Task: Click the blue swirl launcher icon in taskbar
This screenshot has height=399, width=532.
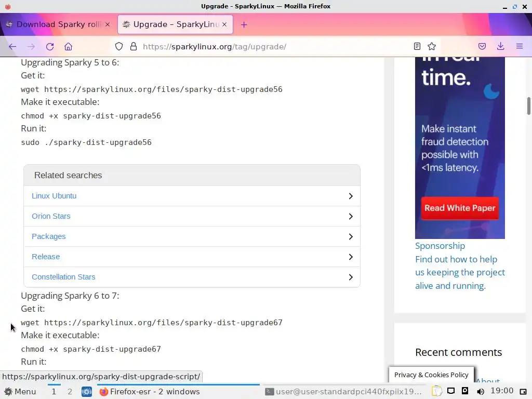Action: 87,392
